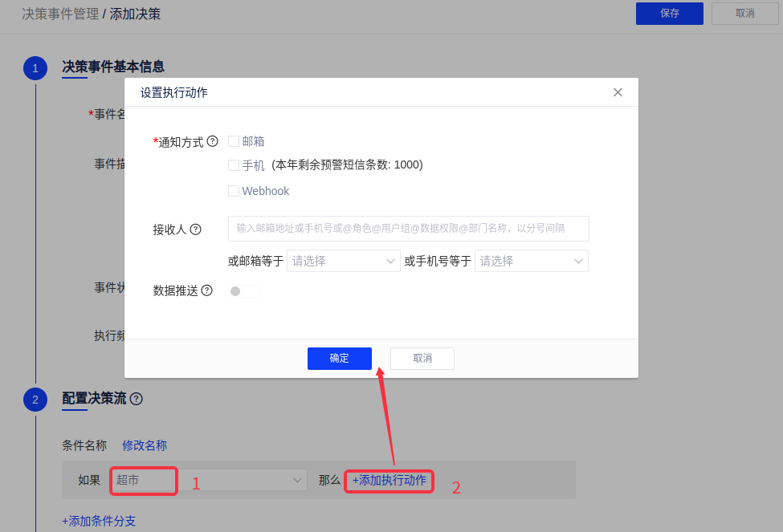Expand the 或手机号等于 dropdown
Screen dimensions: 783x532
tap(531, 261)
